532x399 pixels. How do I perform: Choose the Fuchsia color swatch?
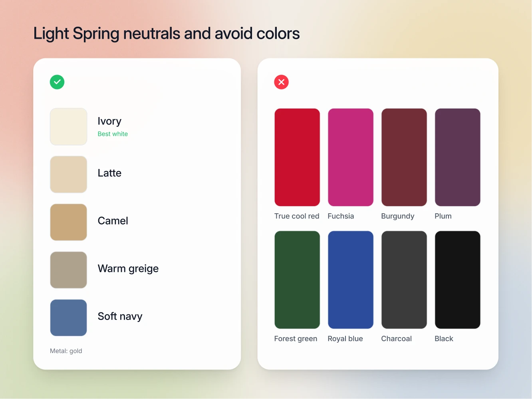click(351, 157)
